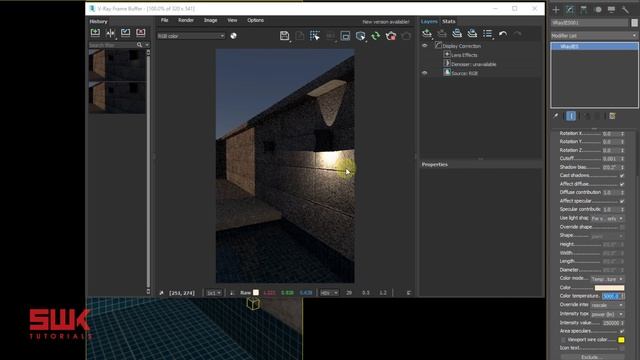This screenshot has width=640, height=360.
Task: Click the render last teapot icon
Action: click(406, 36)
